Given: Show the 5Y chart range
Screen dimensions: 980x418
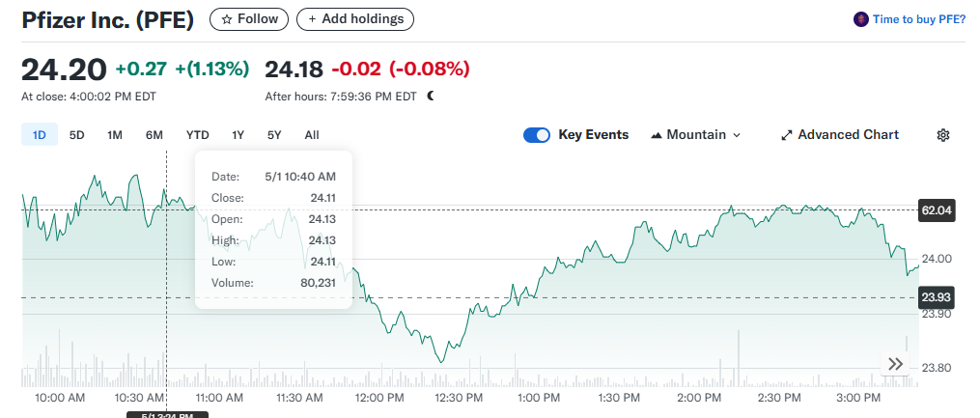Looking at the screenshot, I should (274, 135).
